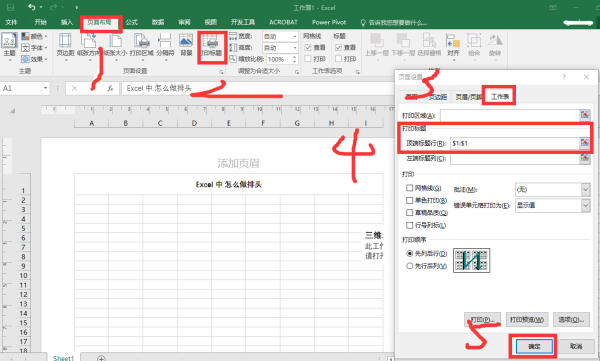Open the Print Area (打印区域) icon

[x=142, y=45]
